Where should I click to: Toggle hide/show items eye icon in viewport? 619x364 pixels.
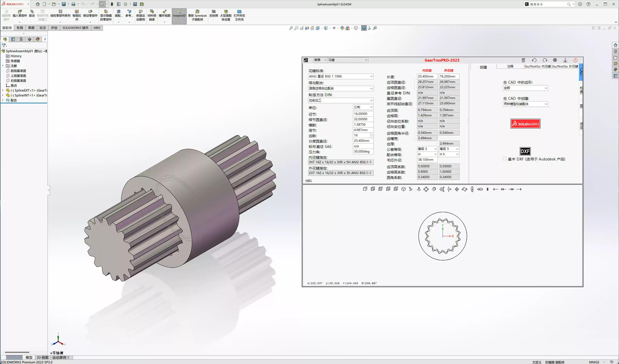(x=335, y=28)
